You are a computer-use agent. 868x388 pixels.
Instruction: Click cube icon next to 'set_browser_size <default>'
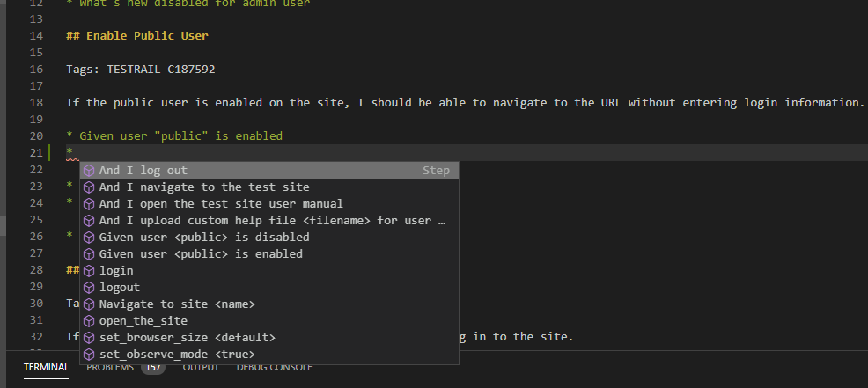pos(89,338)
